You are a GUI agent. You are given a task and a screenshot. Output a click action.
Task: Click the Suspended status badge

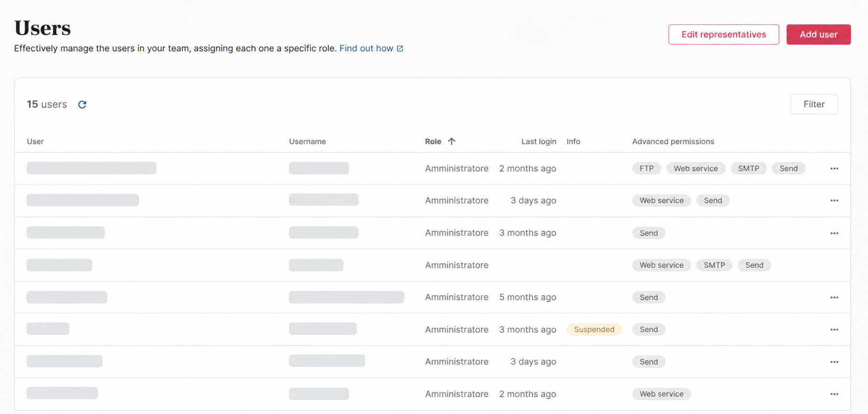coord(594,329)
